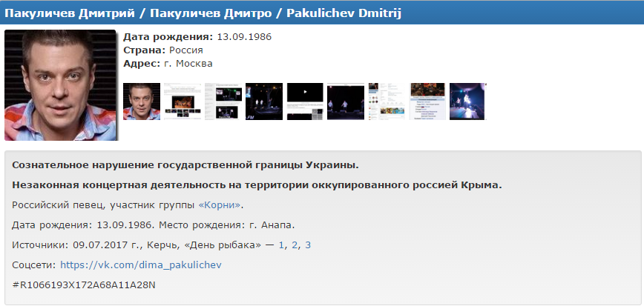This screenshot has height=306, width=644.
Task: Open fourth thumbnail showing dark stage with FM logo
Action: (264, 102)
